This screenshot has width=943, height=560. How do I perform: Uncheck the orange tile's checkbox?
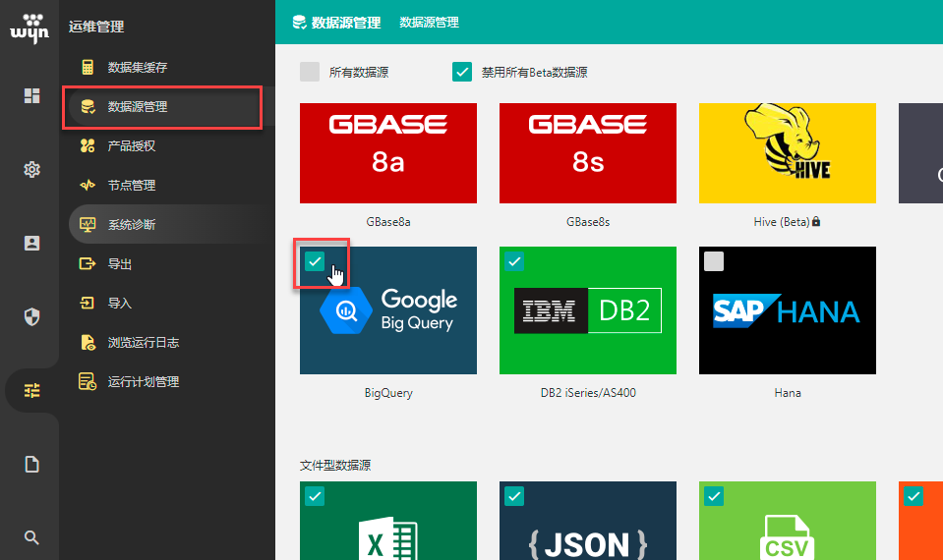[914, 496]
